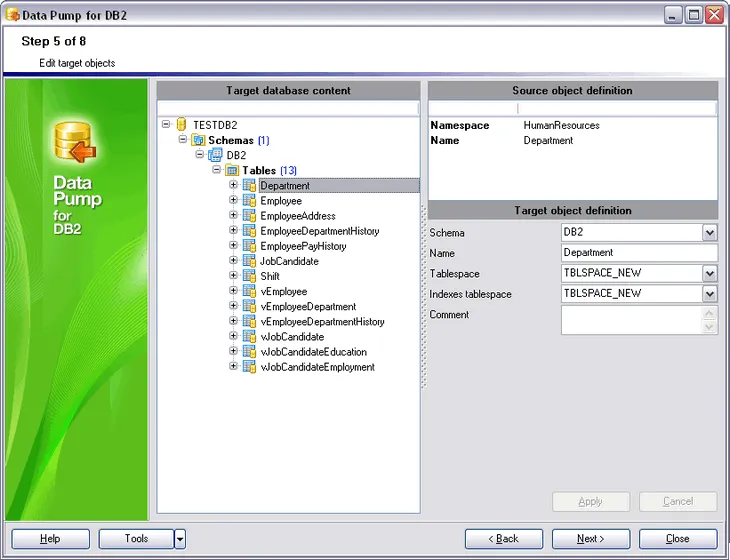The height and width of the screenshot is (560, 730).
Task: Open the Tablespace dropdown
Action: click(710, 273)
